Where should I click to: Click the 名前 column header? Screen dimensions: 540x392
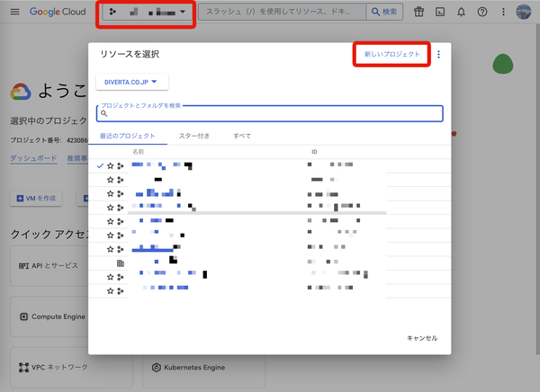[x=138, y=152]
